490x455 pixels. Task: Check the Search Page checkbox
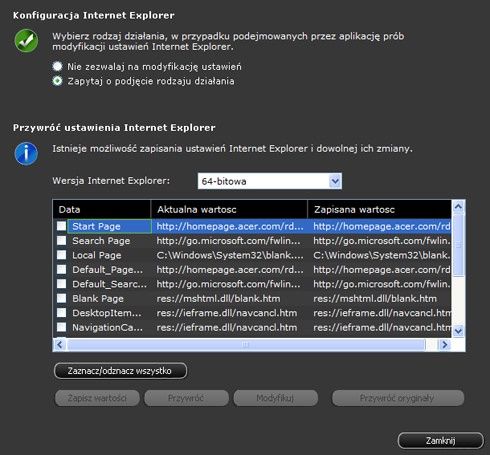point(61,240)
